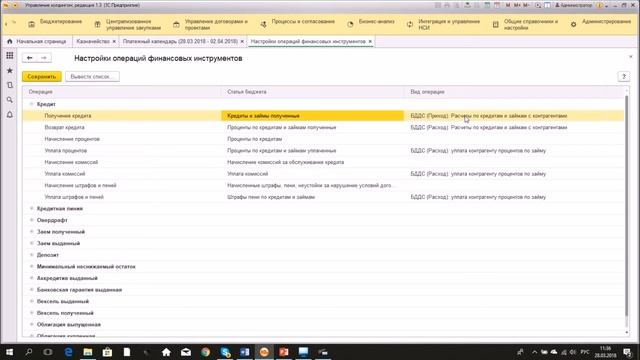640x360 pixels.
Task: Click the Сохранить button
Action: 42,76
